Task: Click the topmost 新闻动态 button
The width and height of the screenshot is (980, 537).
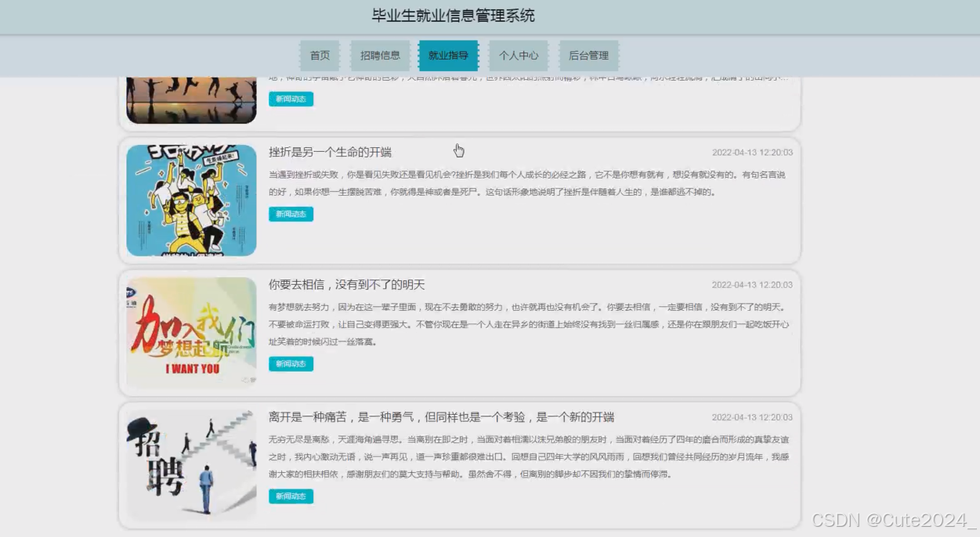Action: (291, 99)
